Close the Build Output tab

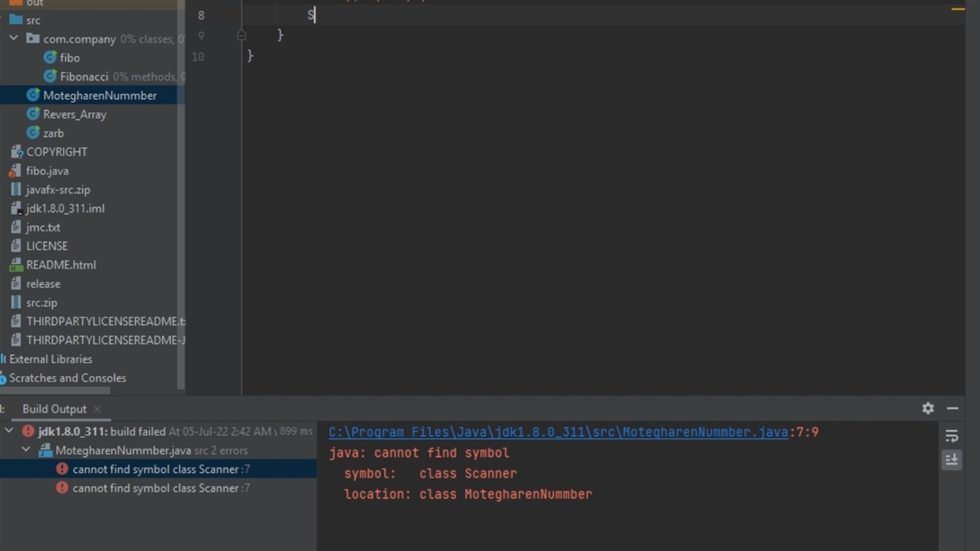97,409
